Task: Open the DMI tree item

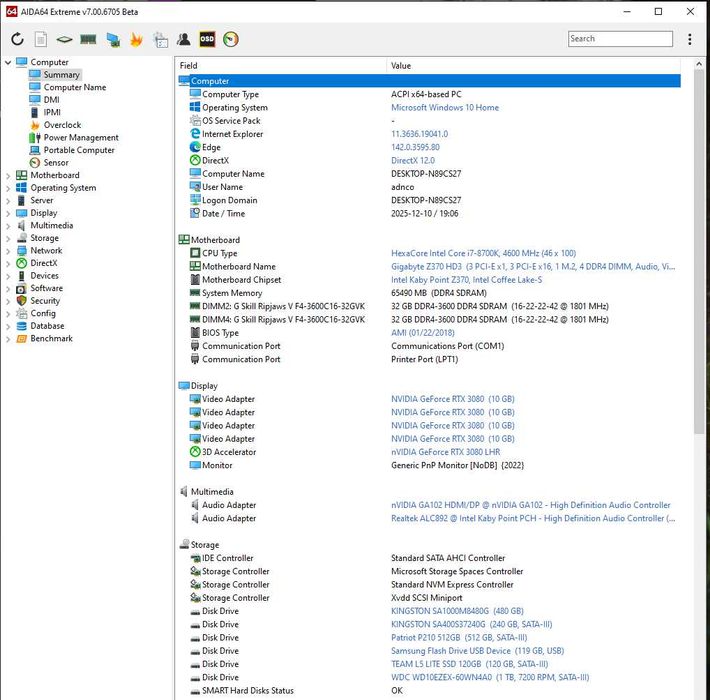Action: 51,100
